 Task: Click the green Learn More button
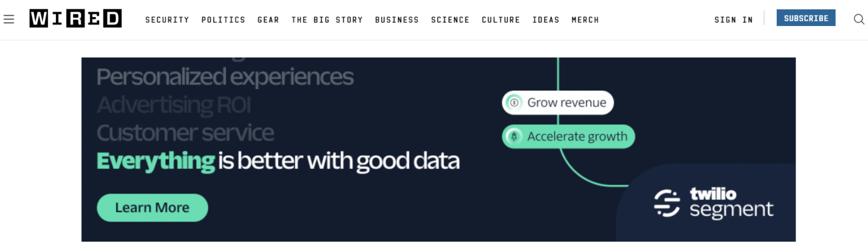152,208
